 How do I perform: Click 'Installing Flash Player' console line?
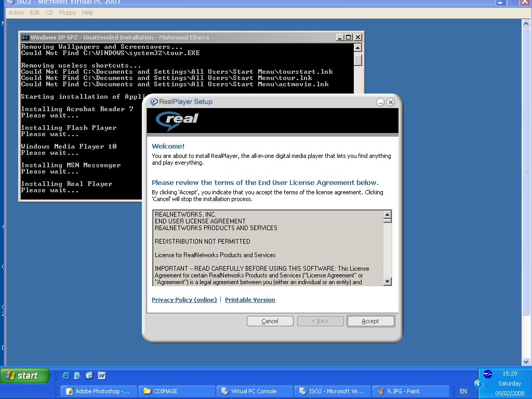pyautogui.click(x=69, y=128)
